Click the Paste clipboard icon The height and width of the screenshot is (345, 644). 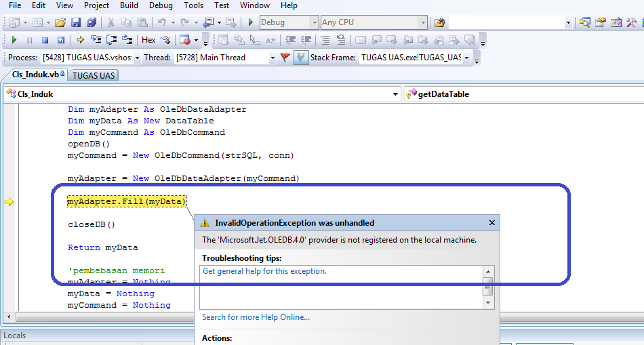click(142, 22)
